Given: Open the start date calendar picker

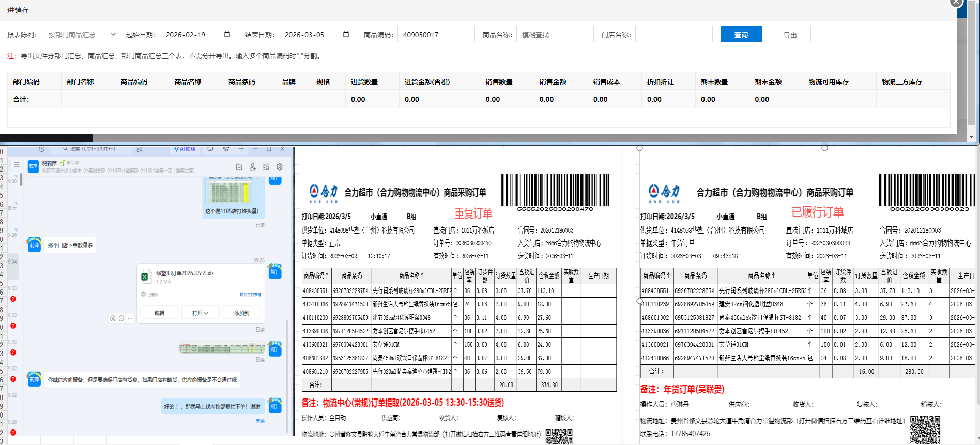Looking at the screenshot, I should click(227, 35).
